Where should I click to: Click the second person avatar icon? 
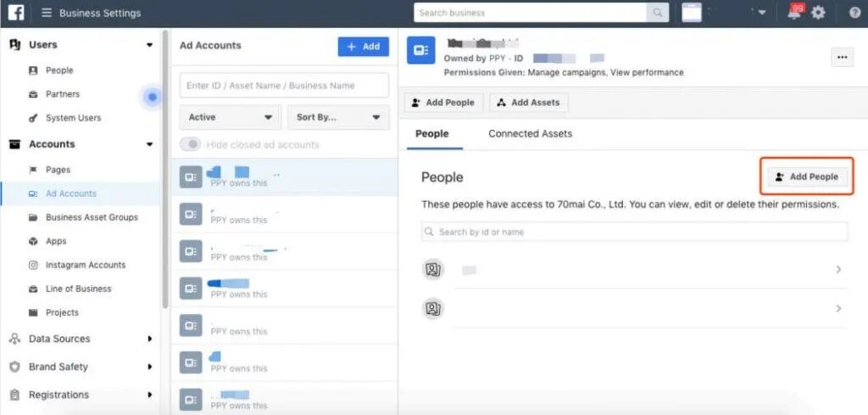(433, 308)
